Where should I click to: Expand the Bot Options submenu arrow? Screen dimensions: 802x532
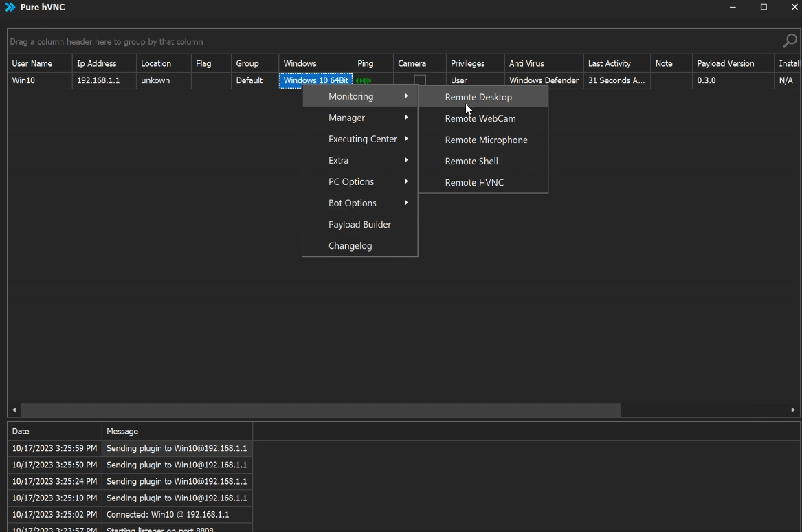[406, 203]
